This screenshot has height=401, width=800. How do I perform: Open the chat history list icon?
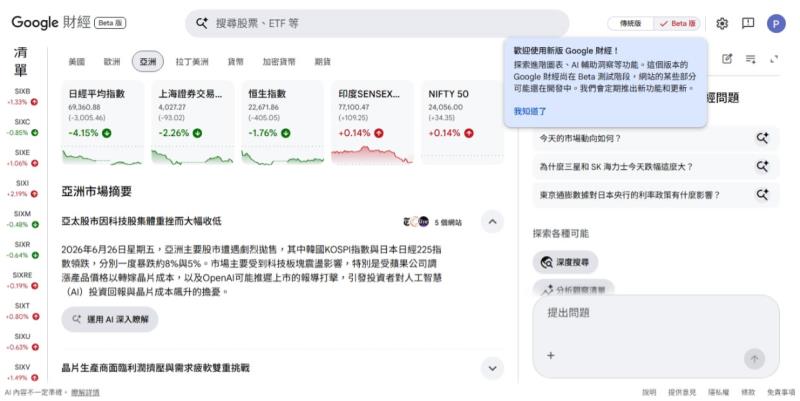pos(751,59)
